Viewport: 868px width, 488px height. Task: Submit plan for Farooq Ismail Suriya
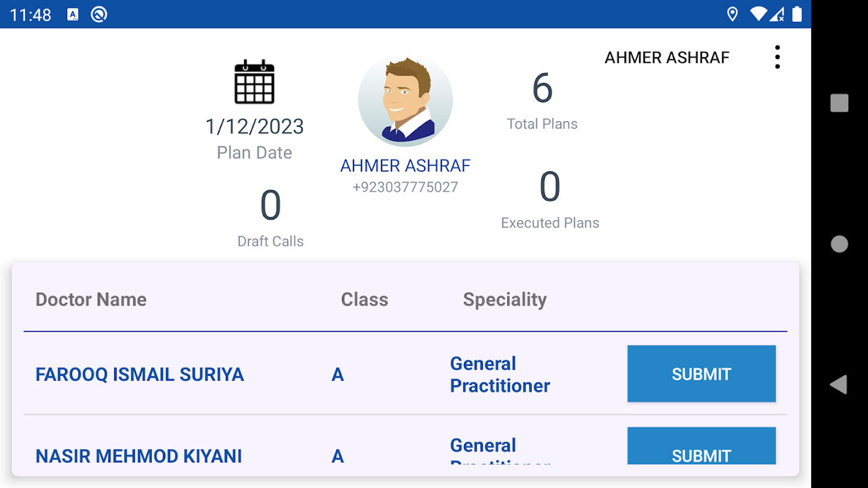pos(701,374)
